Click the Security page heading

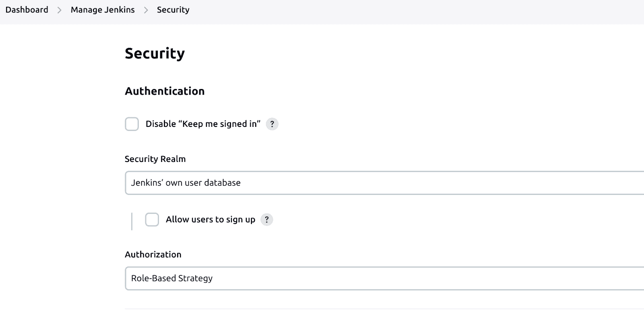pyautogui.click(x=155, y=53)
